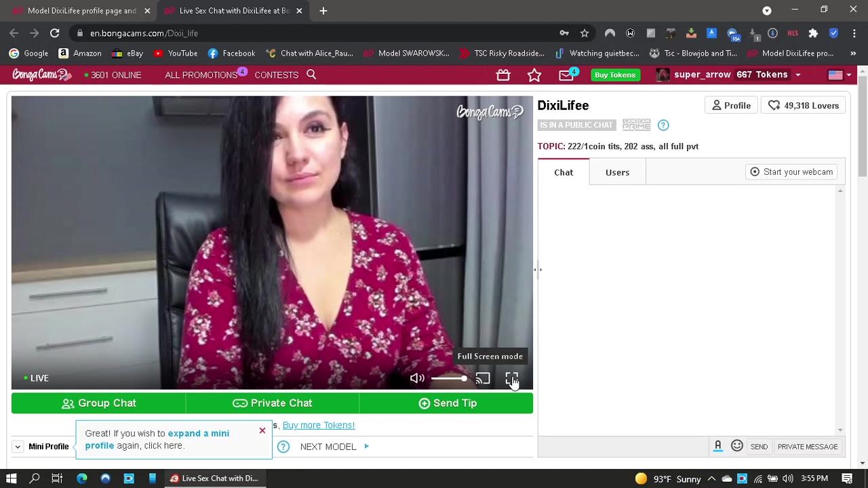Open the CamzCam Prime help question icon
Viewport: 868px width, 488px height.
663,125
